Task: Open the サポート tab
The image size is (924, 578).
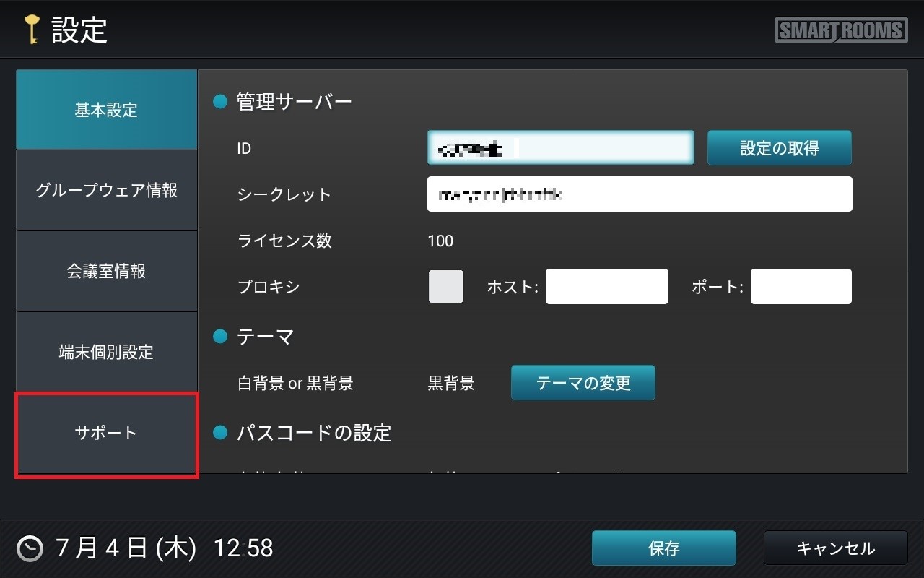Action: pos(106,433)
